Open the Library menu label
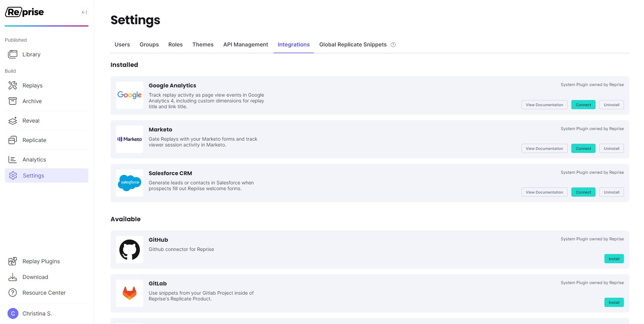Viewport: 644px width, 324px height. tap(31, 54)
